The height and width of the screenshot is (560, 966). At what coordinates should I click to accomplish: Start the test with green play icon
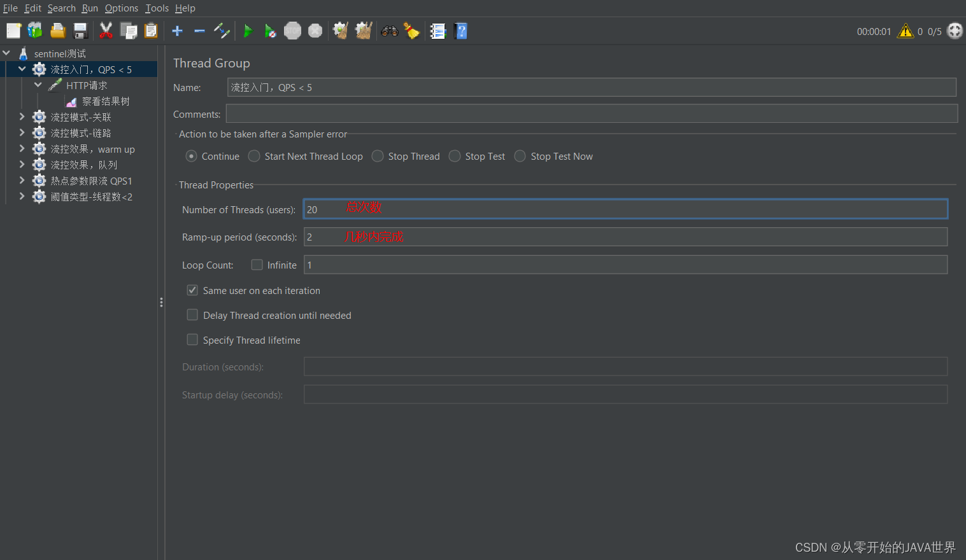click(x=248, y=31)
